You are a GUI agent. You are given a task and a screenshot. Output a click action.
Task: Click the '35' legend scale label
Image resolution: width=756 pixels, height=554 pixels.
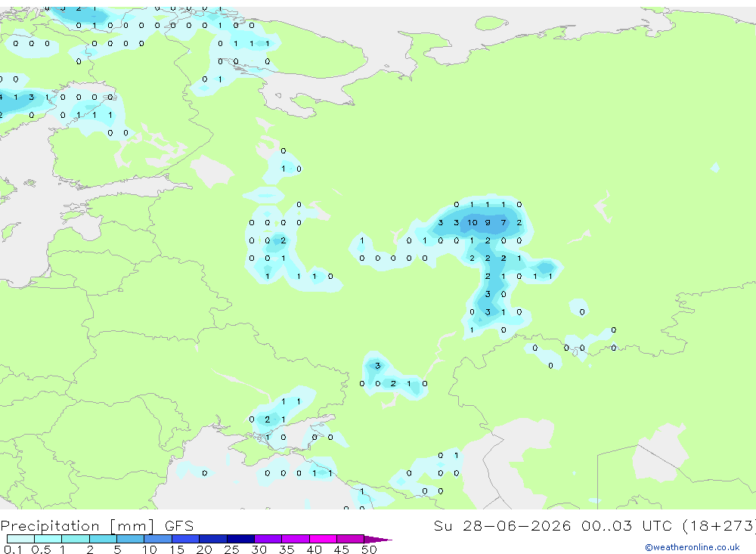pos(287,549)
